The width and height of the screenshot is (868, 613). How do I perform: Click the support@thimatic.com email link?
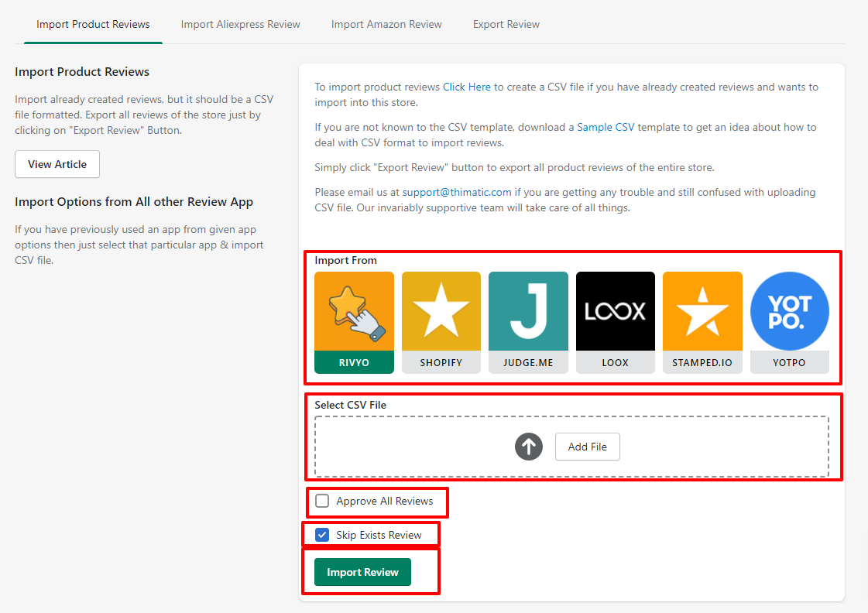[x=457, y=192]
